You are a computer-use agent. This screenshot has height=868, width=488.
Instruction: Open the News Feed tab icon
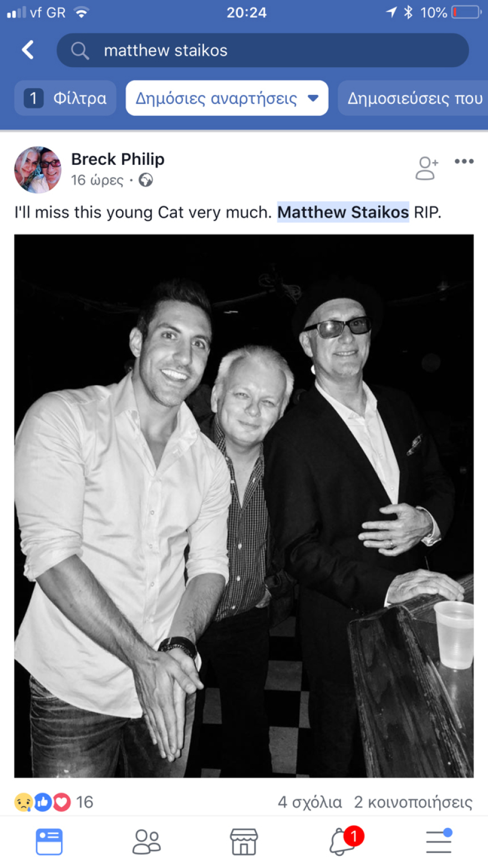pos(49,841)
